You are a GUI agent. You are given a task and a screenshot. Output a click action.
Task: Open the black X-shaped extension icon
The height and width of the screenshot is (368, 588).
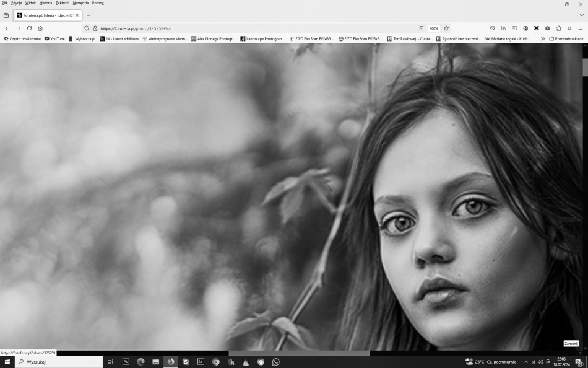(537, 28)
